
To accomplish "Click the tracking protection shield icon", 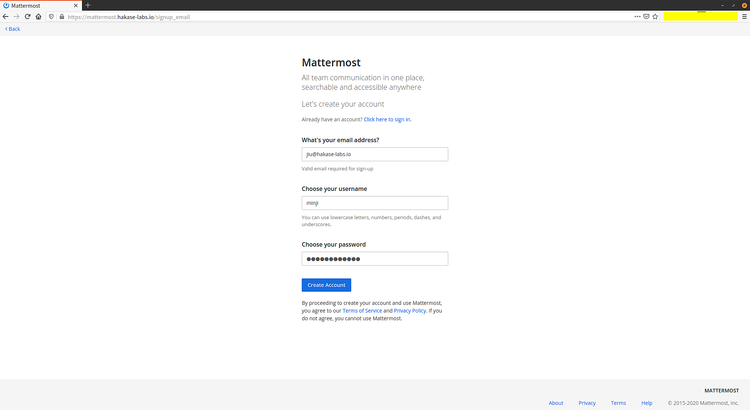I will (x=52, y=17).
